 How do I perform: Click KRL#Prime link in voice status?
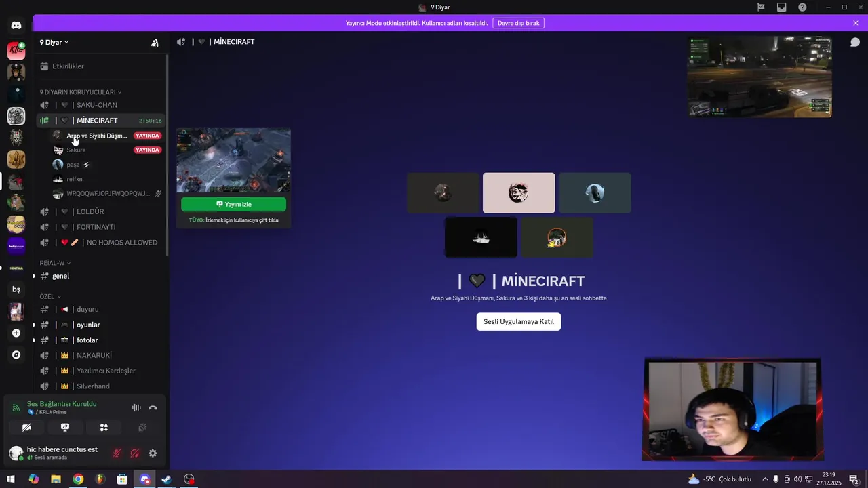pos(52,412)
